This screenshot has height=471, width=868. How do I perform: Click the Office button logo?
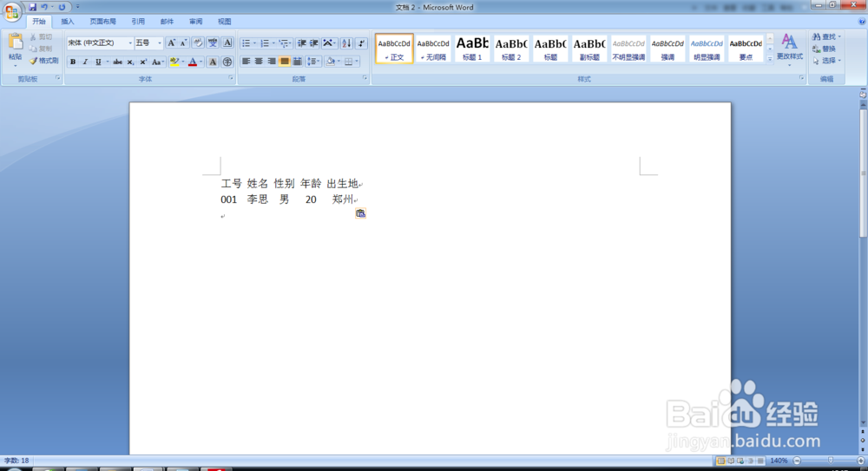pyautogui.click(x=11, y=11)
